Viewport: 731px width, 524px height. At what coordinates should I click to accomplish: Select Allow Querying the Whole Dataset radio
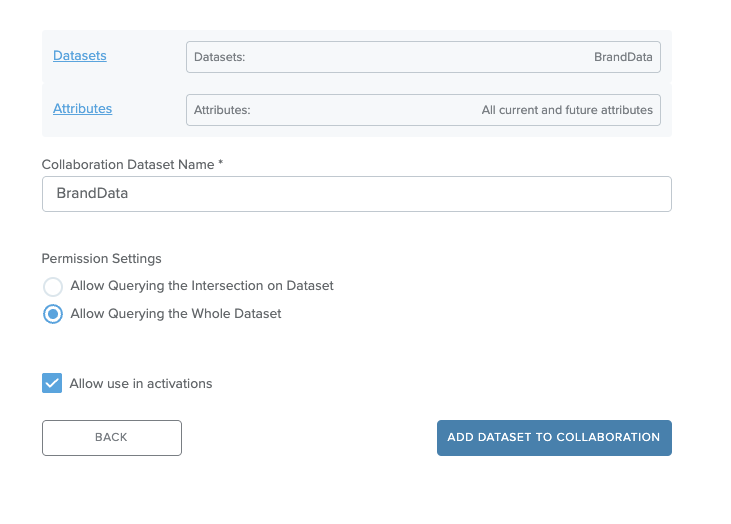pyautogui.click(x=53, y=314)
